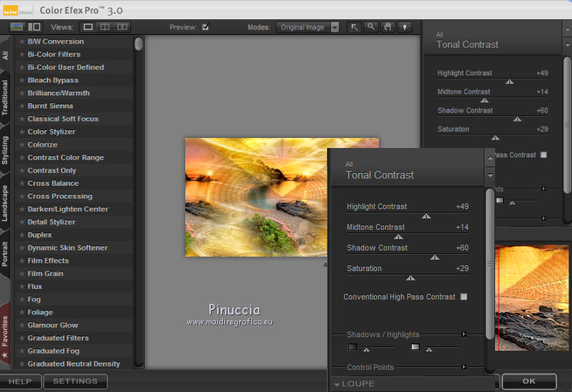Select the arrow pointer tool
The image size is (572, 392).
point(354,27)
